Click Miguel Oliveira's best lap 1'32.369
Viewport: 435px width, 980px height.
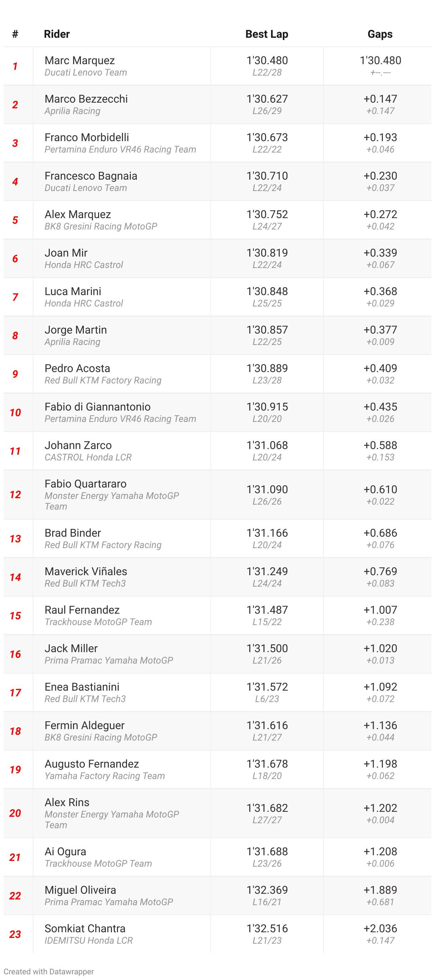point(267,890)
